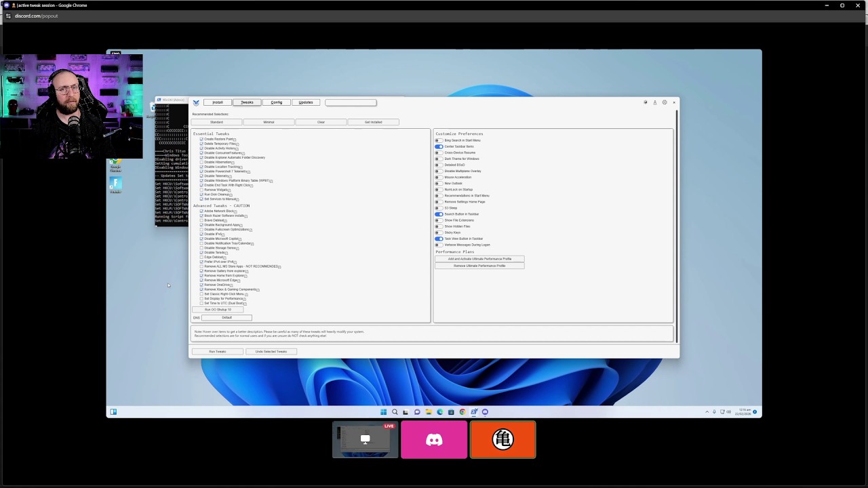Image resolution: width=868 pixels, height=488 pixels.
Task: Toggle the Disable Microsoft Copilot checkbox
Action: 201,239
